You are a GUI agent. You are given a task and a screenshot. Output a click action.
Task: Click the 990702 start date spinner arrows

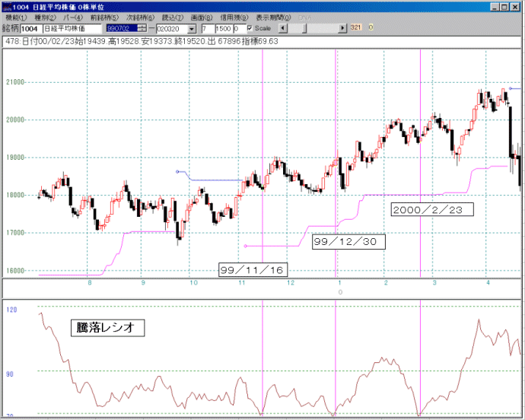[x=142, y=28]
